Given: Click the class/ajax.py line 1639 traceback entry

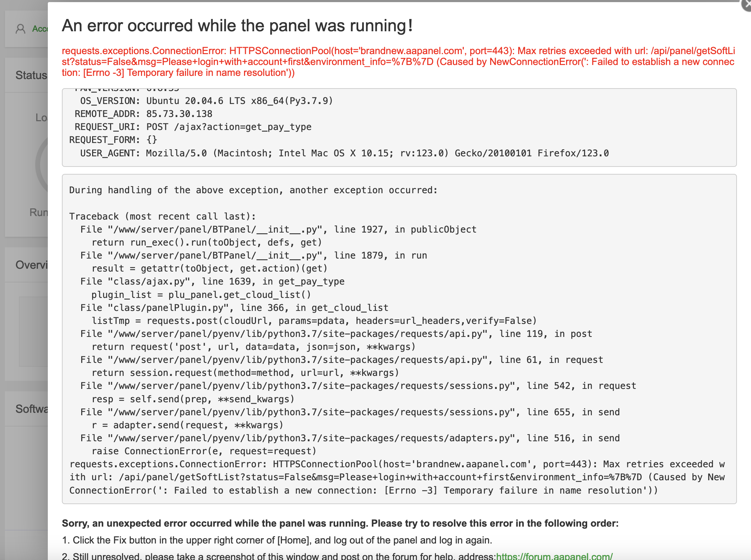Looking at the screenshot, I should coord(212,281).
